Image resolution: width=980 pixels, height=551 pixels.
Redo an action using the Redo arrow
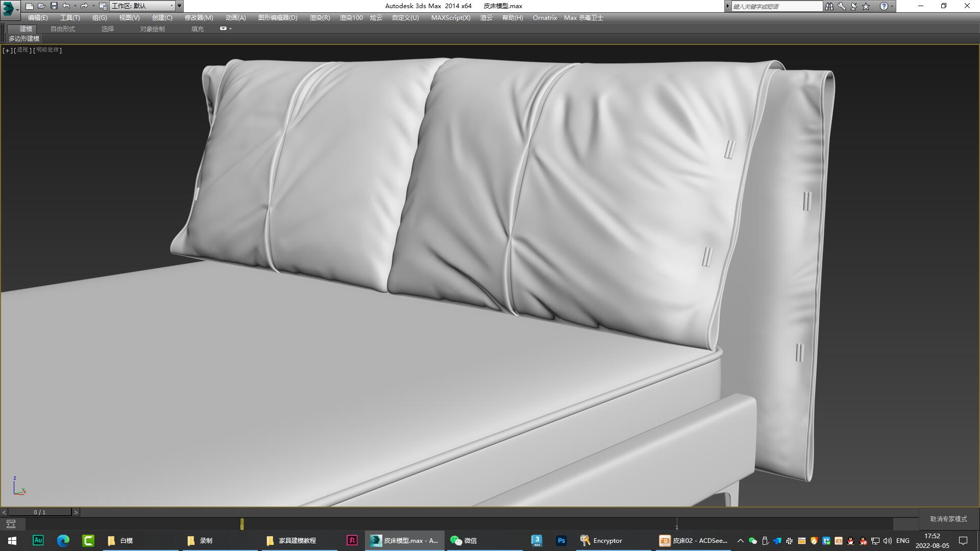pos(84,6)
